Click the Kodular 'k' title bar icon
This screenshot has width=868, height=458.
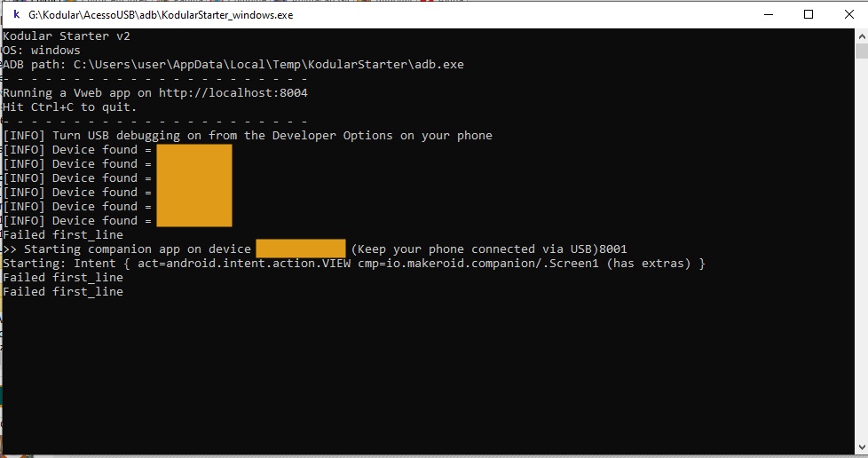coord(16,14)
